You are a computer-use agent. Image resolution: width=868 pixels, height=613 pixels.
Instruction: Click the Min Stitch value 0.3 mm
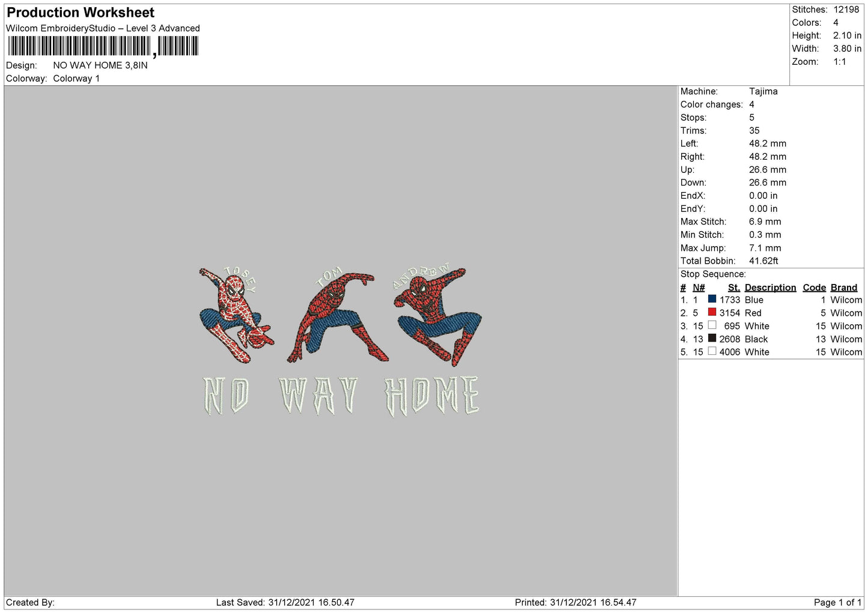pyautogui.click(x=765, y=235)
